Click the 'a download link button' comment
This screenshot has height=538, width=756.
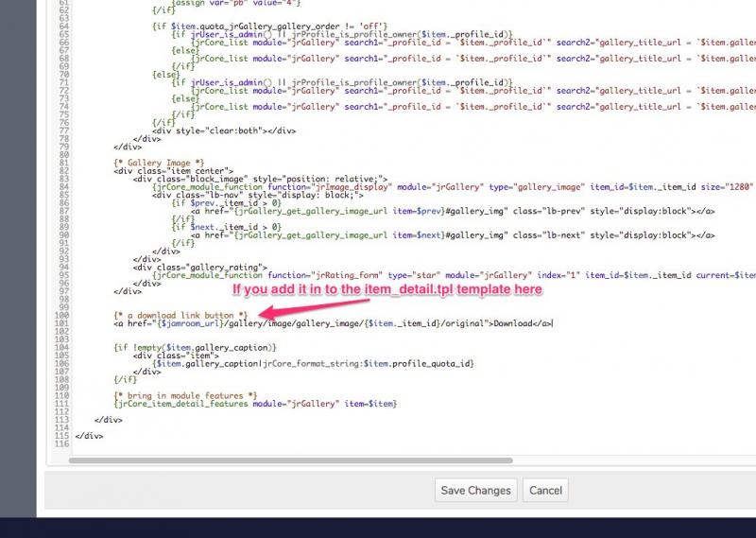pyautogui.click(x=180, y=314)
